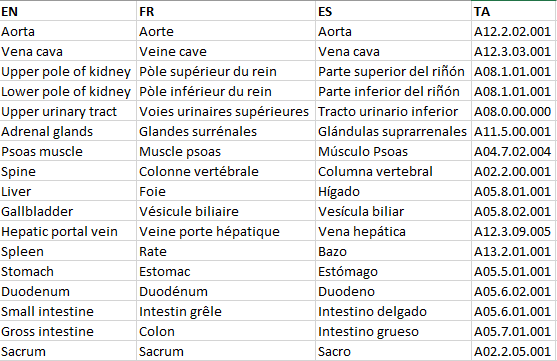This screenshot has width=557, height=361.
Task: Click the Tracto urinario inferior cell
Action: click(394, 112)
